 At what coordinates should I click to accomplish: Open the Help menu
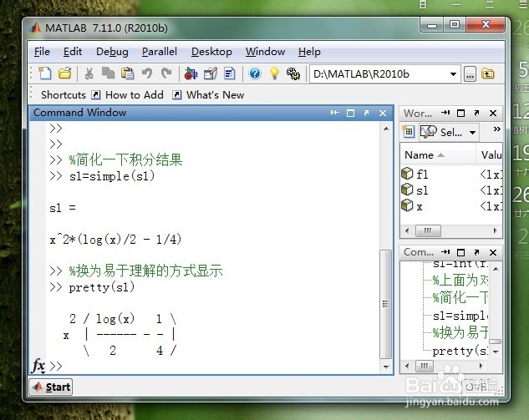click(309, 52)
